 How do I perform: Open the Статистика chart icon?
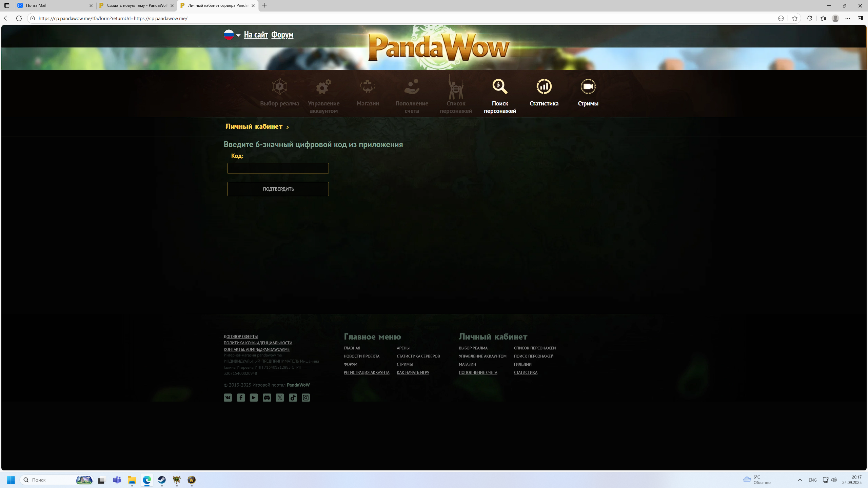[544, 86]
